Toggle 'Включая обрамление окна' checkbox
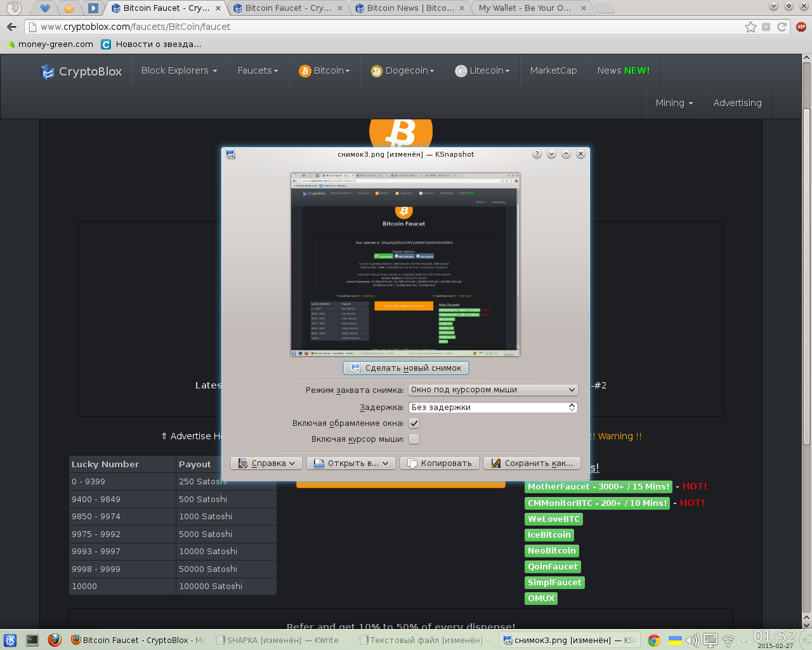Image resolution: width=812 pixels, height=650 pixels. point(414,423)
